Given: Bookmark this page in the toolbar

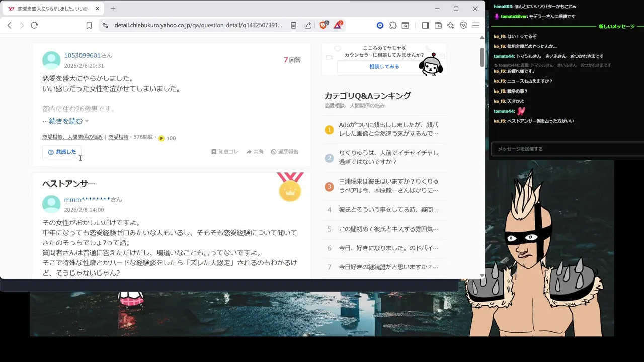Looking at the screenshot, I should pos(89,25).
